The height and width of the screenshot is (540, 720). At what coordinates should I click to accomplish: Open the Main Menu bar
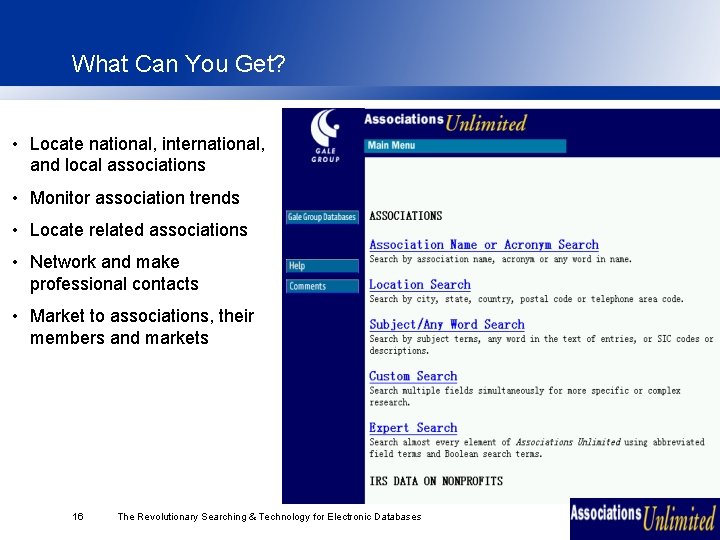[x=465, y=146]
